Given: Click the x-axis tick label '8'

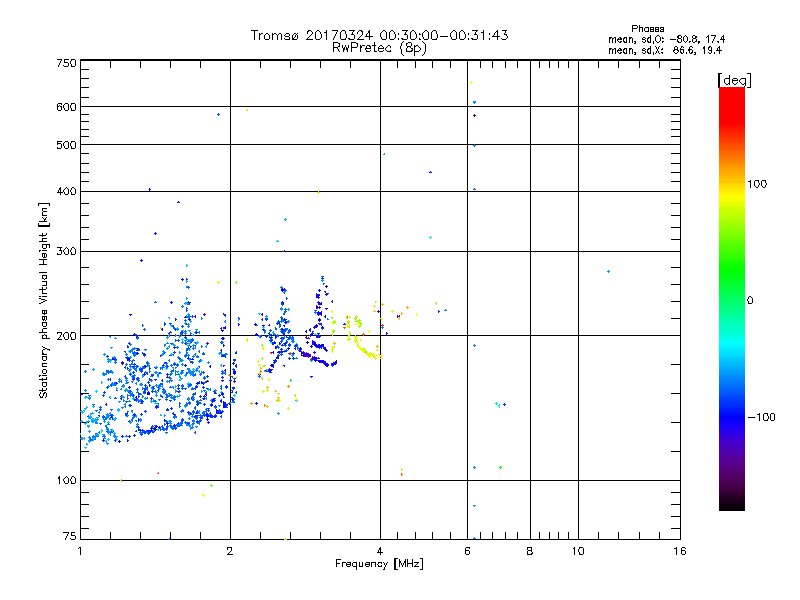Looking at the screenshot, I should 530,551.
